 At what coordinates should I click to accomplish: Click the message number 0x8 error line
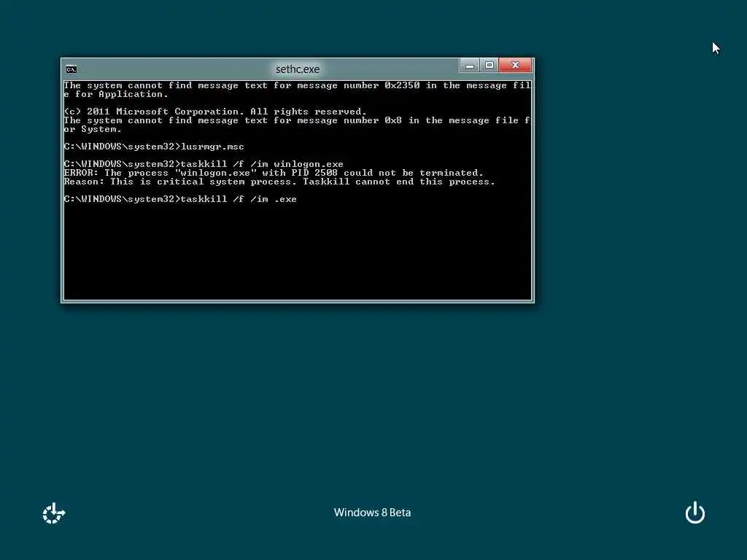[x=298, y=125]
